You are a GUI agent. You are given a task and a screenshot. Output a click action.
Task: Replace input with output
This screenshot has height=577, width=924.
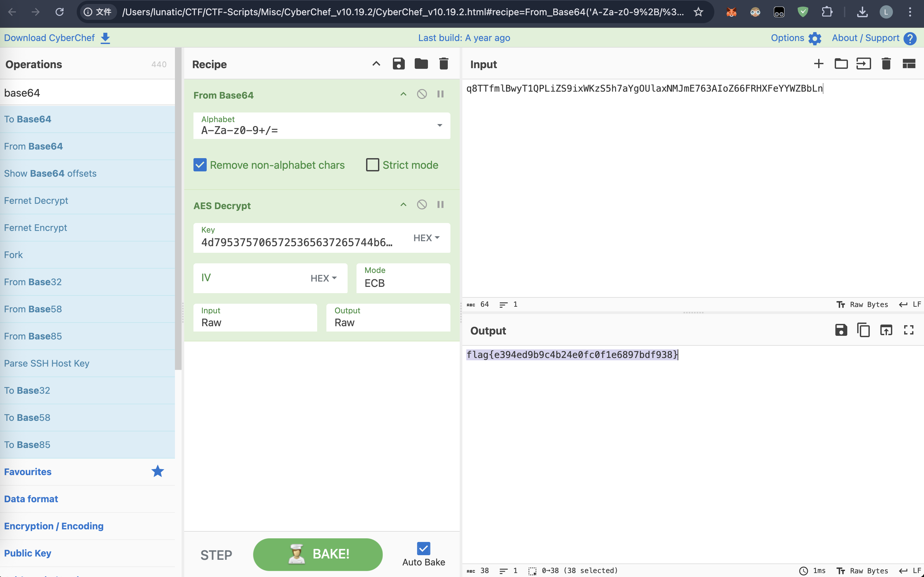[x=886, y=330]
